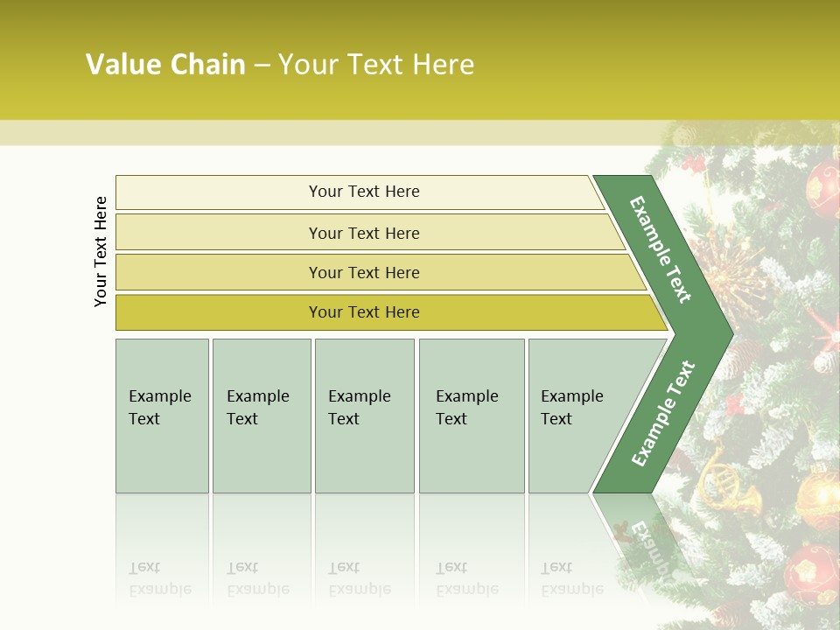840x630 pixels.
Task: Select the fourth 'Example Text' box
Action: 471,416
